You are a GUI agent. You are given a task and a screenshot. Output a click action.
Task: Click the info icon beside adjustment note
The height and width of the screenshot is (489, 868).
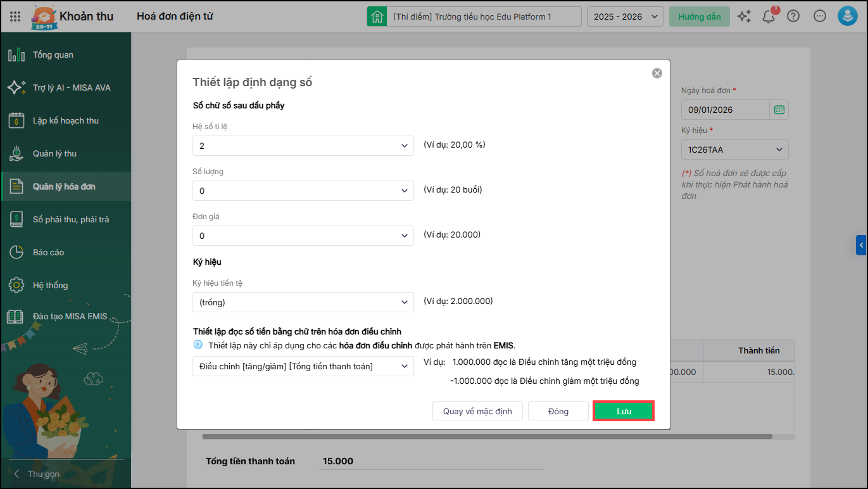pos(198,345)
